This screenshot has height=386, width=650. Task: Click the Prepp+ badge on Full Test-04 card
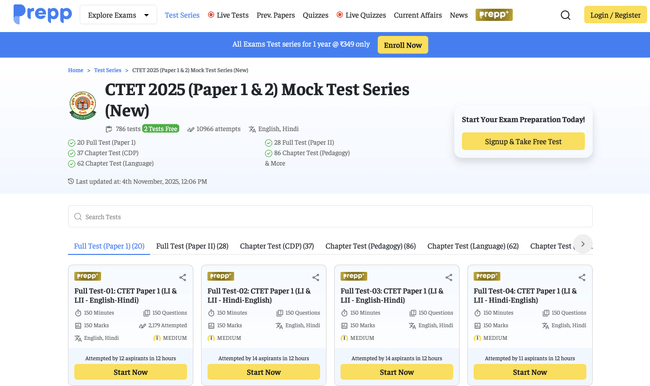click(x=487, y=276)
